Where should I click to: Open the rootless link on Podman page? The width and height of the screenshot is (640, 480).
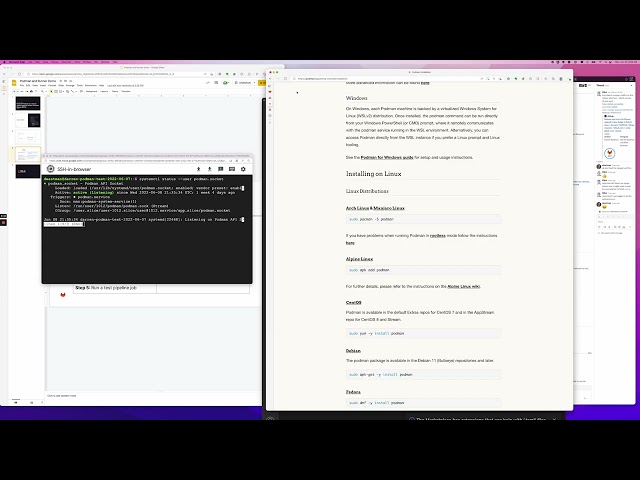click(x=438, y=236)
